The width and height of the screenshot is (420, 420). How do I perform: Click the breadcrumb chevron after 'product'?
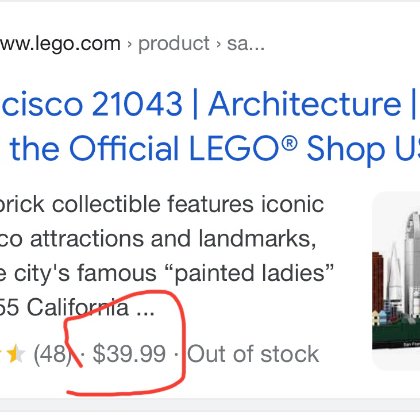coord(218,44)
